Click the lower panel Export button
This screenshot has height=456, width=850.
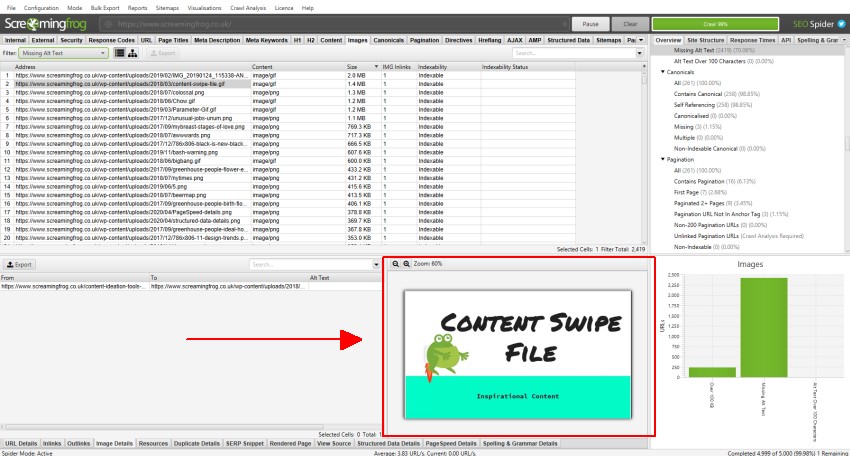click(19, 265)
